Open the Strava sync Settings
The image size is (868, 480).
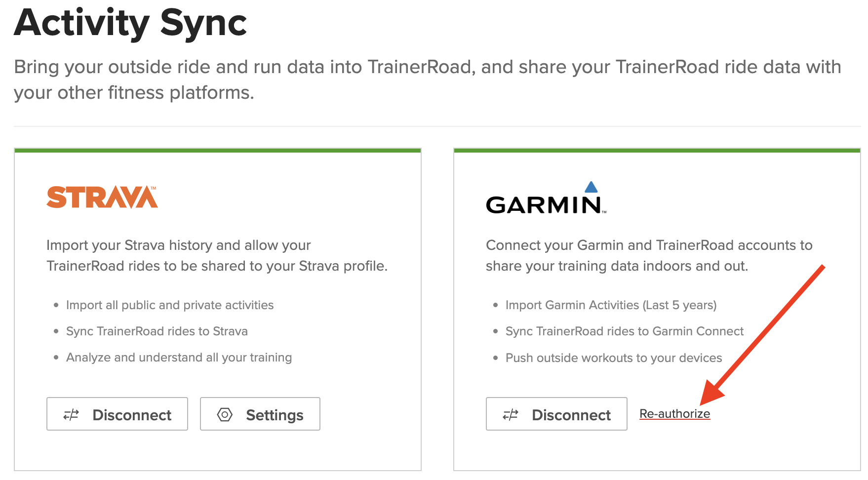pos(260,414)
